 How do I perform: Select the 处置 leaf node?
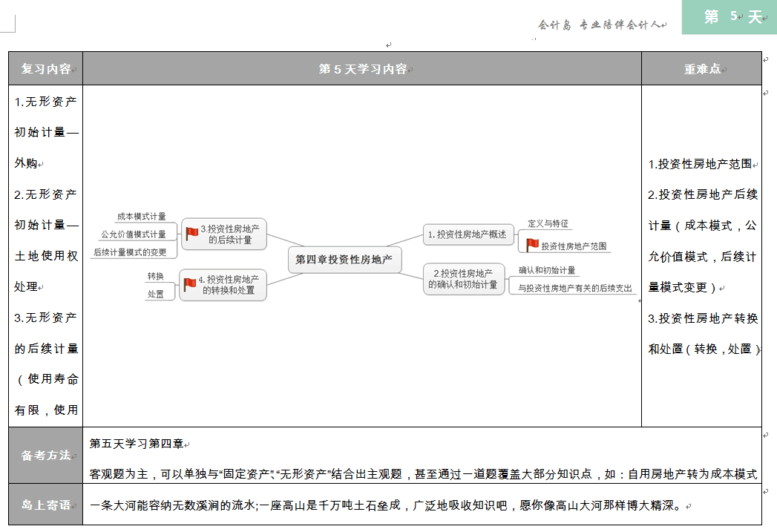(156, 294)
